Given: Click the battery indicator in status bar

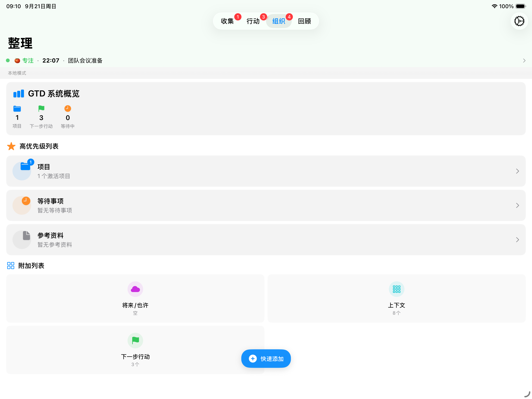Looking at the screenshot, I should coord(521,6).
